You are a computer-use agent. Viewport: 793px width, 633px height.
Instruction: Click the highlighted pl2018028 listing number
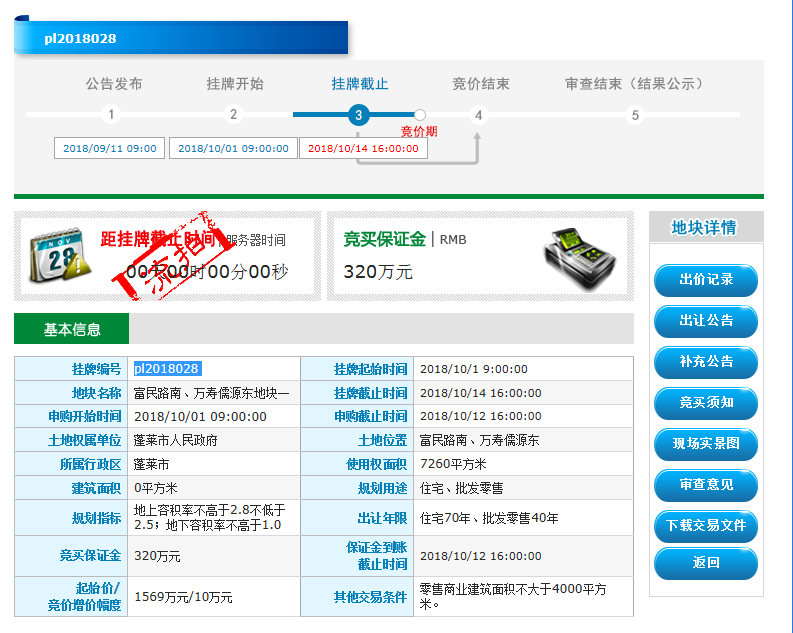[167, 369]
